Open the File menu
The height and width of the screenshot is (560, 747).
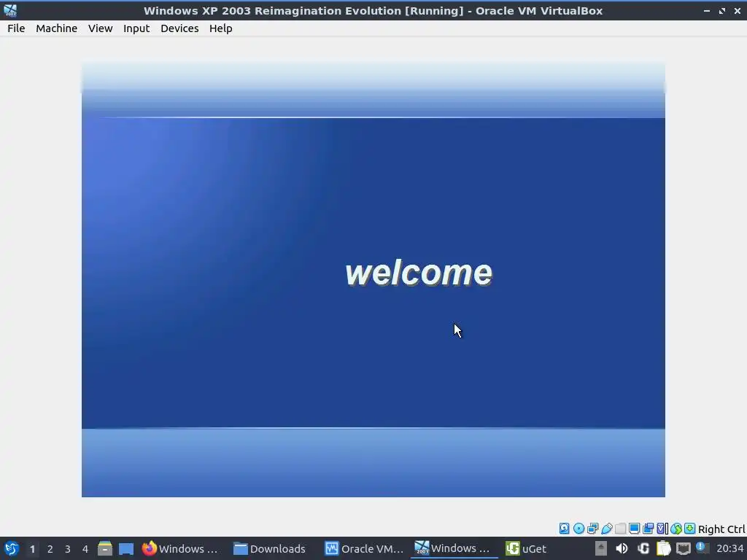point(16,28)
